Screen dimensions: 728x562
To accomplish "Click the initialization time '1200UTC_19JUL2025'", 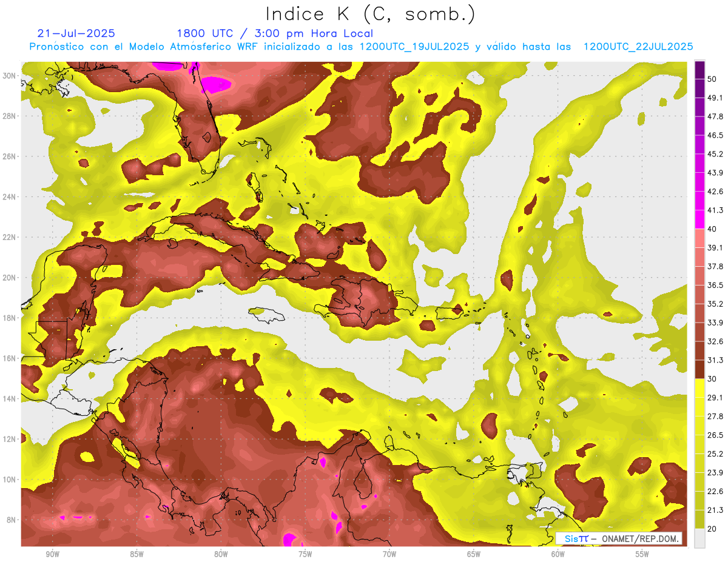I will click(x=414, y=47).
